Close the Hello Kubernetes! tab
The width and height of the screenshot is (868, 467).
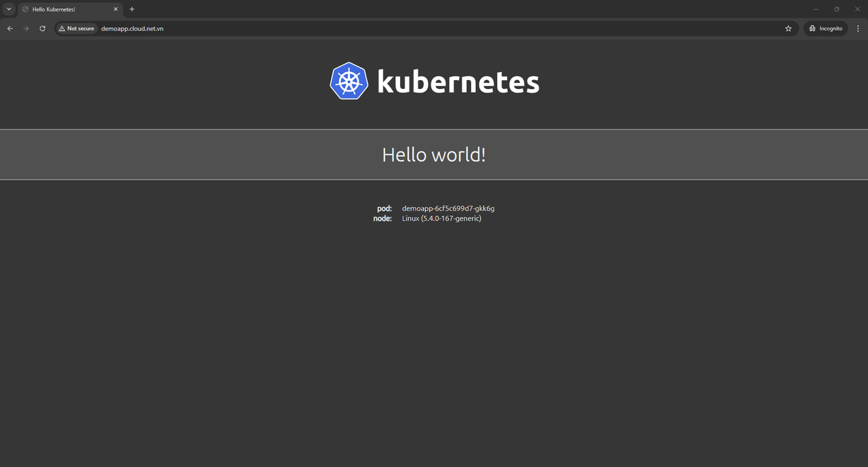coord(116,10)
